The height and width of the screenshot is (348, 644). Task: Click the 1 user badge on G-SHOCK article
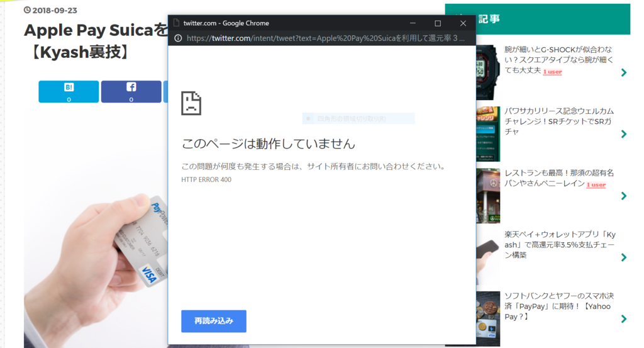(552, 72)
